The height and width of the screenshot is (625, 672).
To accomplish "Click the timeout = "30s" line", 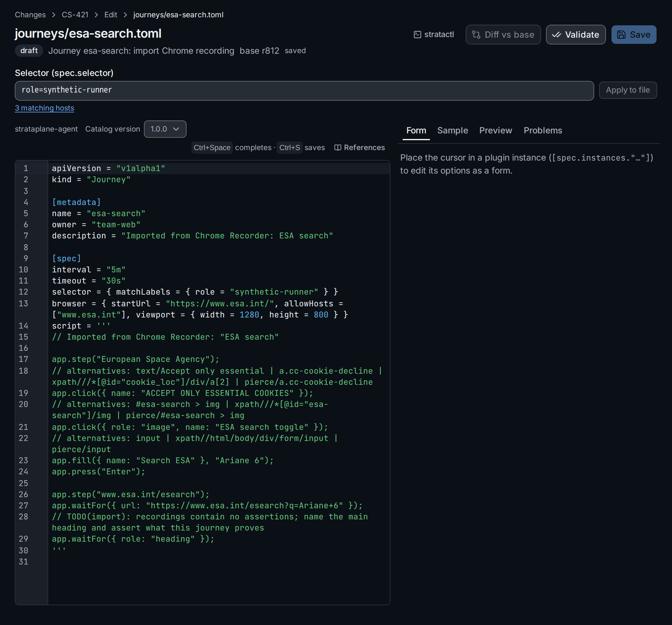I will [89, 281].
